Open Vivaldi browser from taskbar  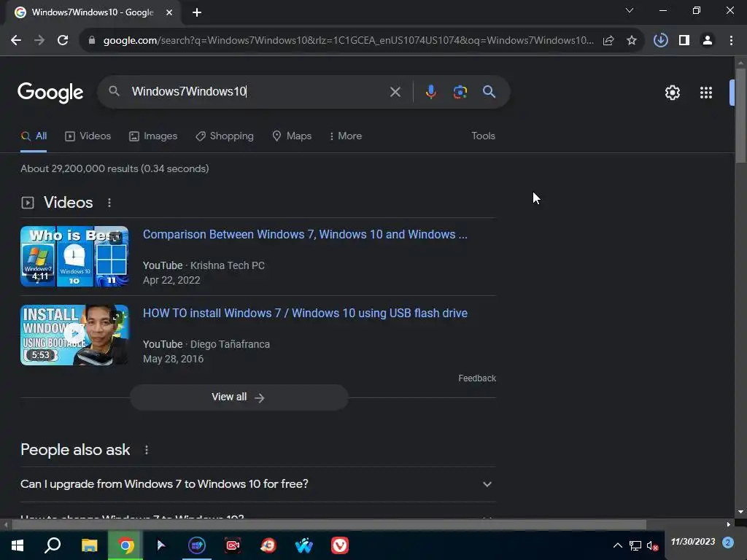click(x=340, y=545)
